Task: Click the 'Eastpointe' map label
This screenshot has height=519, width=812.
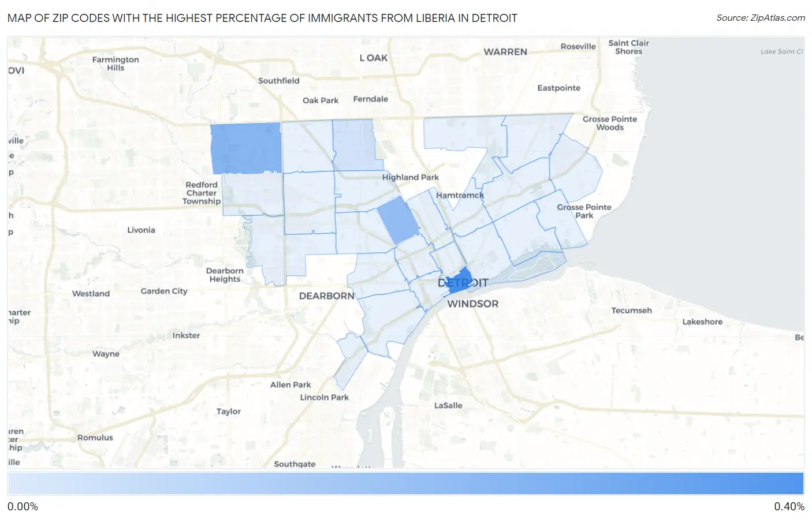Action: point(558,88)
